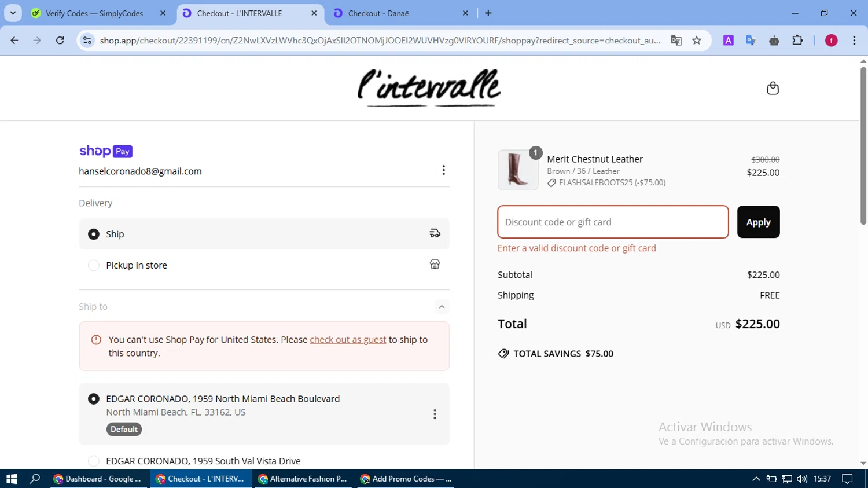868x488 pixels.
Task: Click the Default address badge
Action: click(x=124, y=430)
